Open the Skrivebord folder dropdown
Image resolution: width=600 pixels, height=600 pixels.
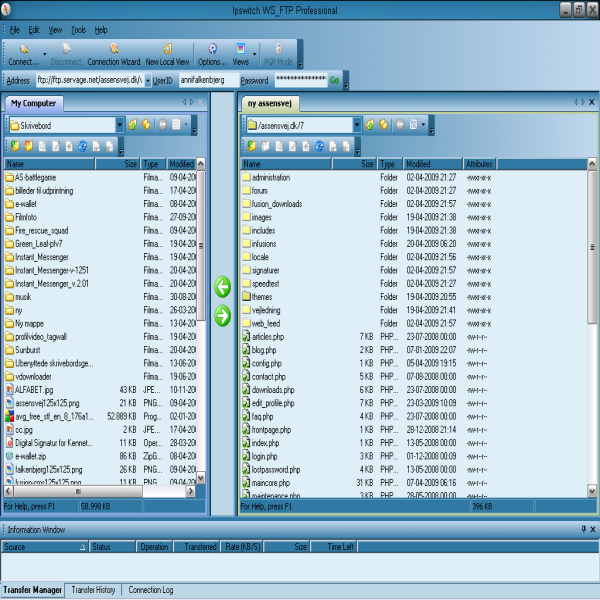[120, 125]
